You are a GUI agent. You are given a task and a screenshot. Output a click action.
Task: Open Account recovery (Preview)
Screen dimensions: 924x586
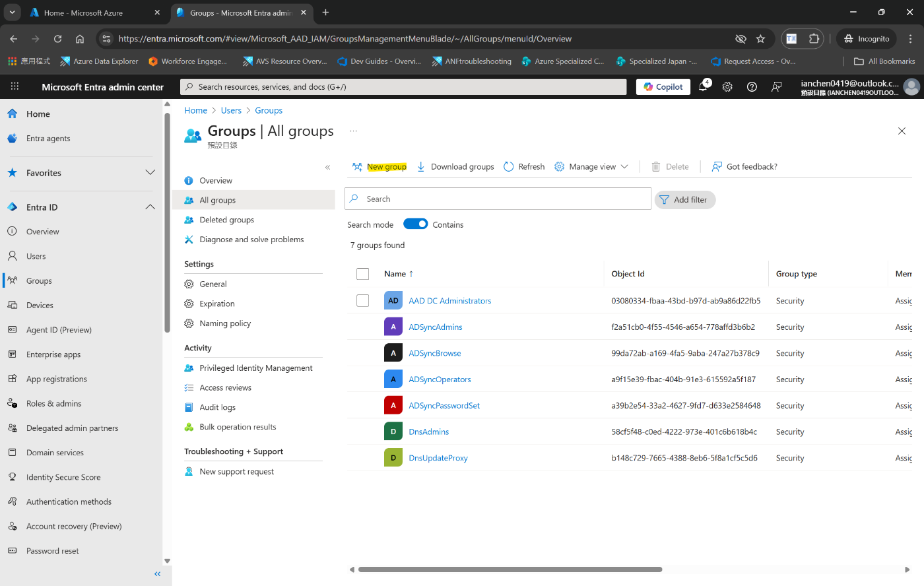pos(74,526)
